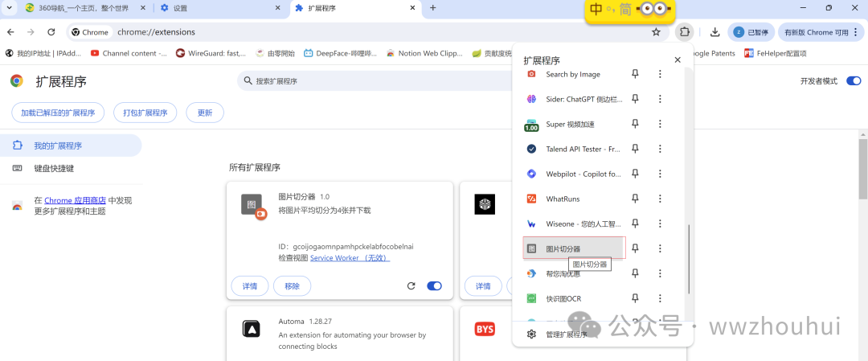Click 有新版 Chrome 可用 update button

pyautogui.click(x=821, y=32)
